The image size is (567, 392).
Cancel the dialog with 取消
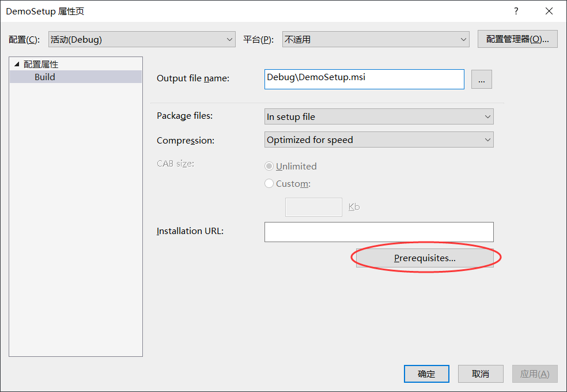tap(481, 374)
